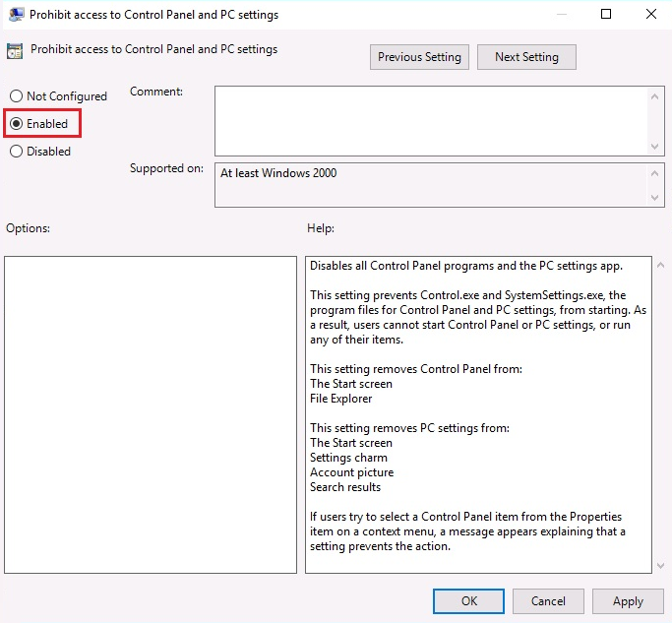Choose the Enabled radio option
This screenshot has width=672, height=623.
tap(16, 124)
